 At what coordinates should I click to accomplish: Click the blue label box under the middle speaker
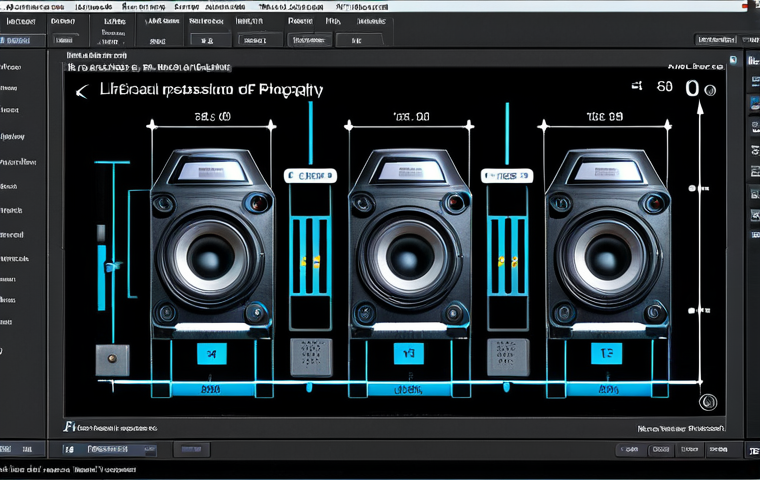tap(409, 353)
